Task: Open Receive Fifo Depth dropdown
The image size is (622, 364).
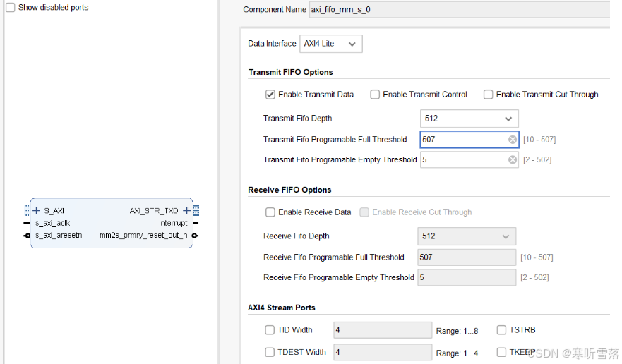Action: point(467,236)
